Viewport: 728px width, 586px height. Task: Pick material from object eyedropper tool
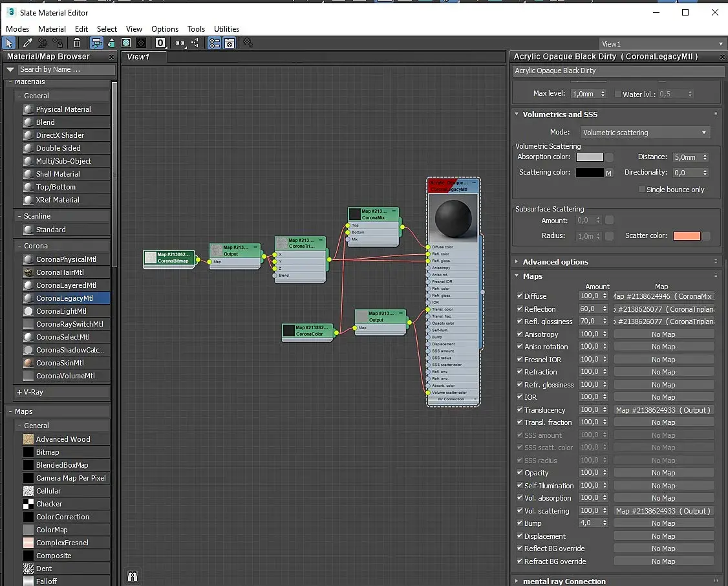click(x=27, y=43)
